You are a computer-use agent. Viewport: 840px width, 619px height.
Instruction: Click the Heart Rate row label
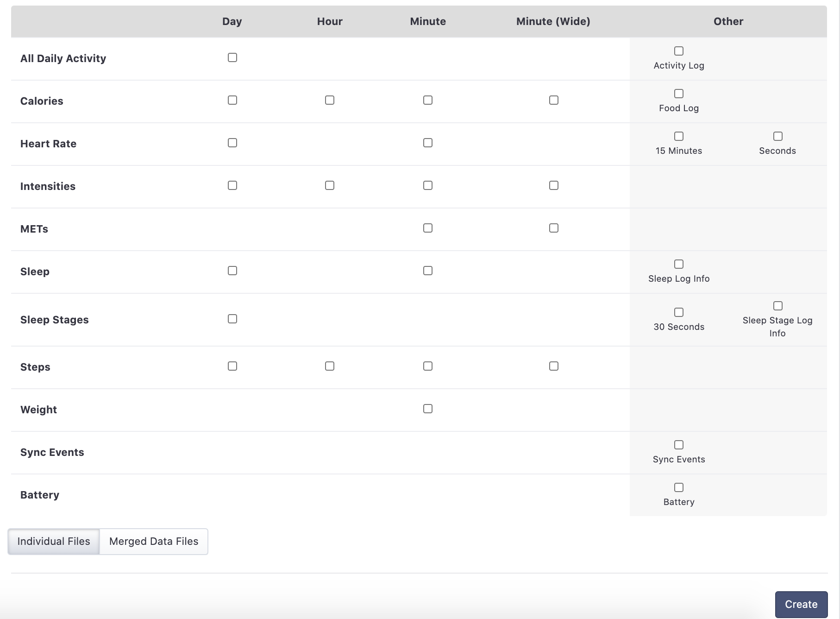click(x=48, y=144)
